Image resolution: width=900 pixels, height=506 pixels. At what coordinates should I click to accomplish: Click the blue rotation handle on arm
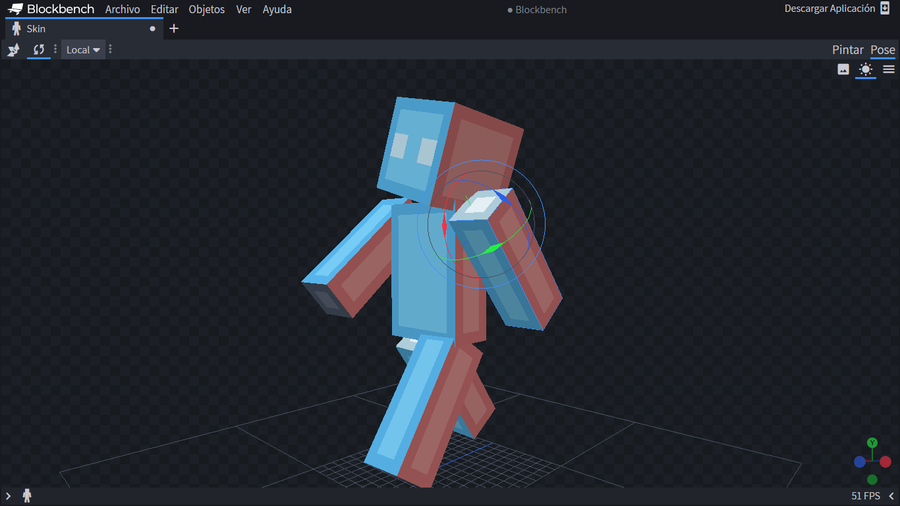[502, 197]
